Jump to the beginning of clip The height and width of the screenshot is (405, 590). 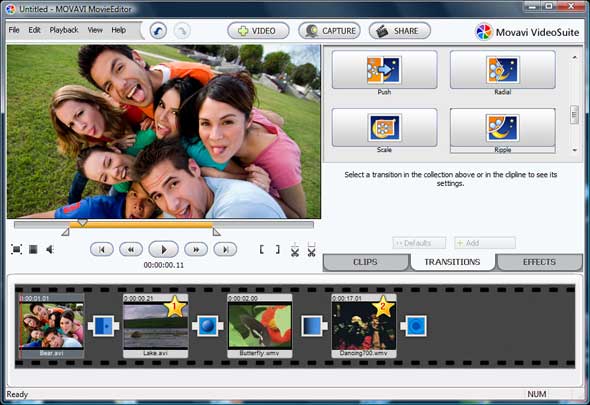tap(102, 249)
